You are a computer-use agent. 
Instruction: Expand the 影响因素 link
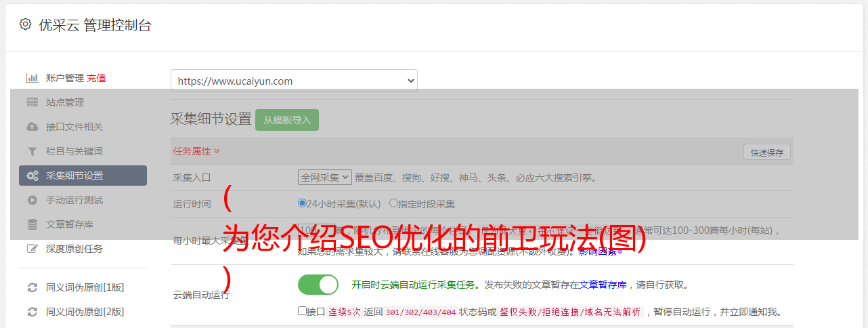601,251
